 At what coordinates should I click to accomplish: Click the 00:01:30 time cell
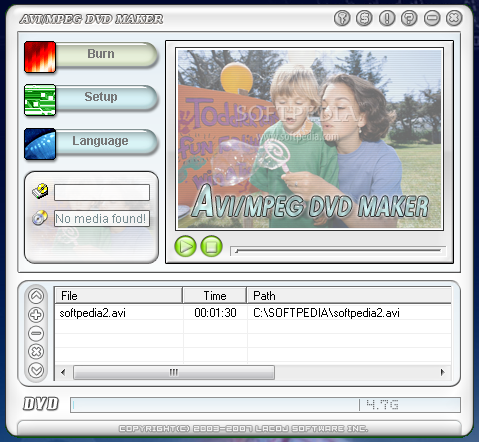point(215,313)
